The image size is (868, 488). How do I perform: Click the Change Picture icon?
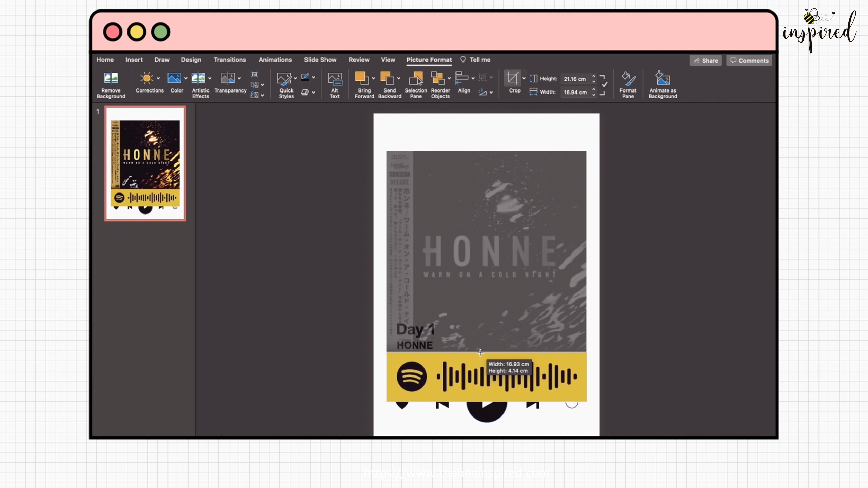[254, 85]
